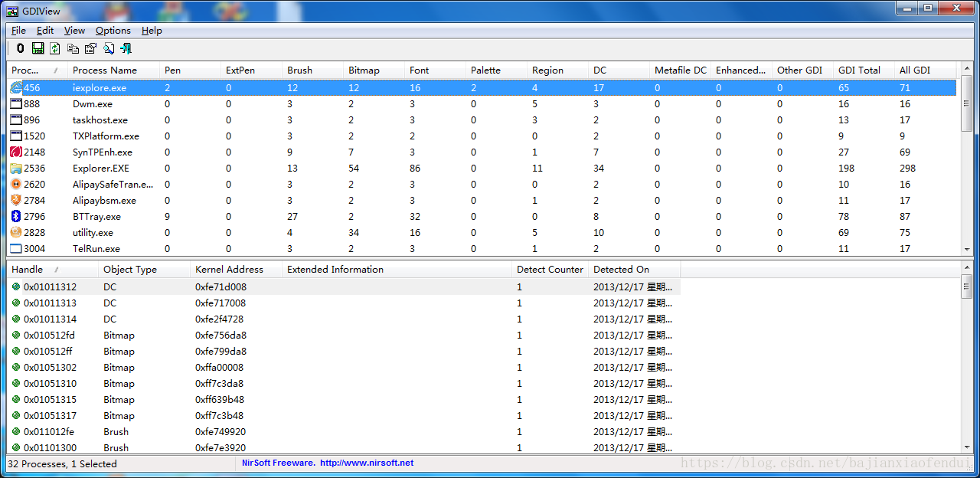Click the Exit door toolbar icon
The height and width of the screenshot is (478, 980).
[126, 48]
